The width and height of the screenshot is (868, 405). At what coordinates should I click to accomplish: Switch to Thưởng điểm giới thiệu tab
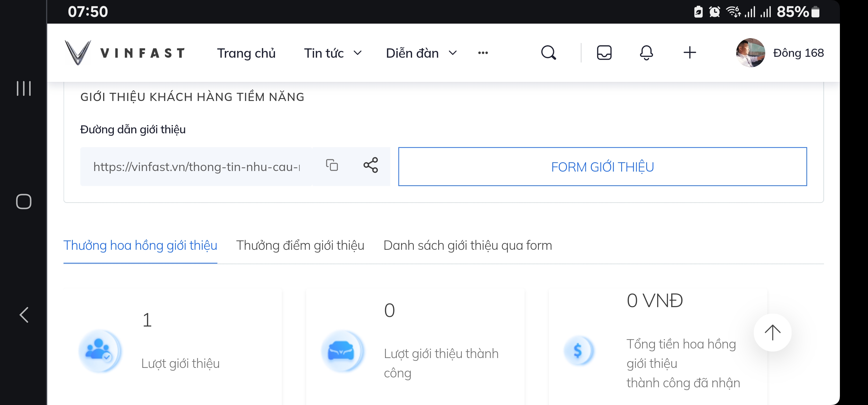click(x=300, y=245)
